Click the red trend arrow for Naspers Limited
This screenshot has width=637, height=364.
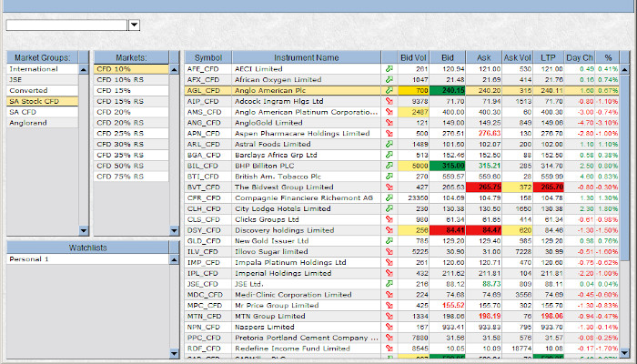pos(390,327)
